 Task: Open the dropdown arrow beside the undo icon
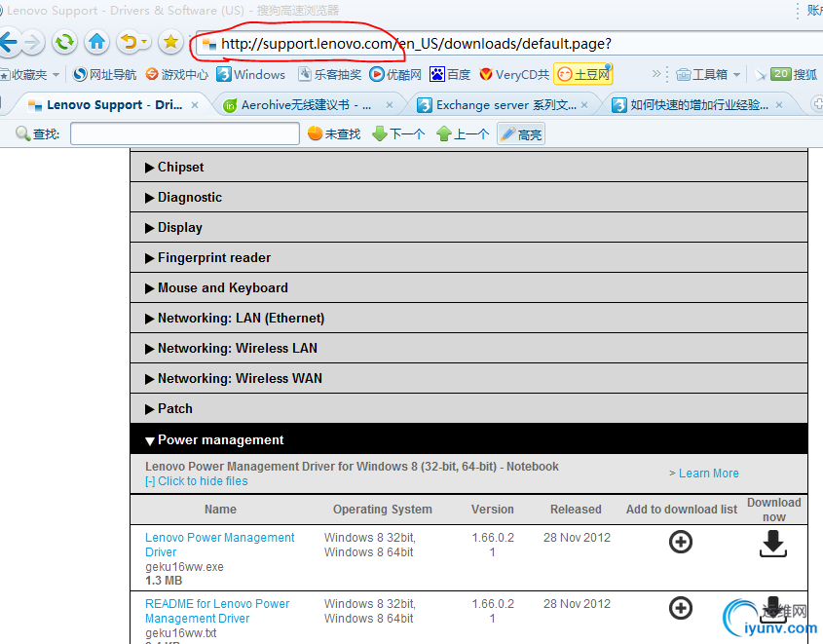click(x=145, y=42)
